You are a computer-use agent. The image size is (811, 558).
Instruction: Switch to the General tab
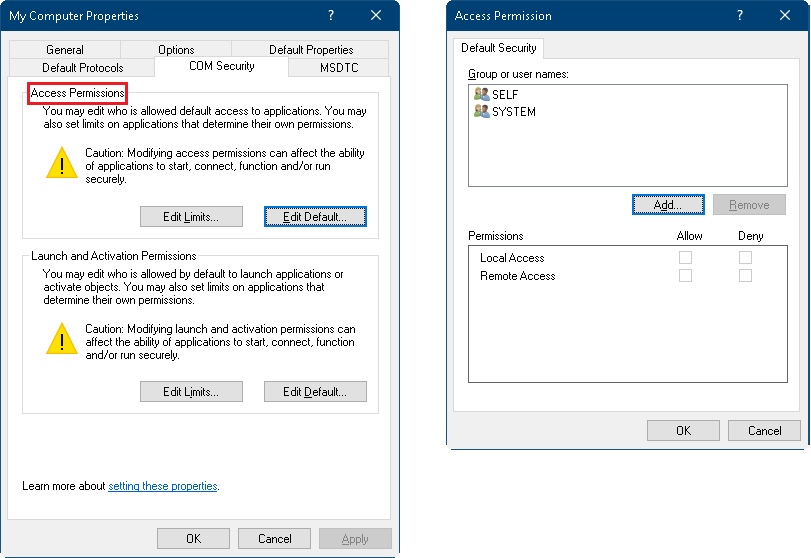point(65,50)
